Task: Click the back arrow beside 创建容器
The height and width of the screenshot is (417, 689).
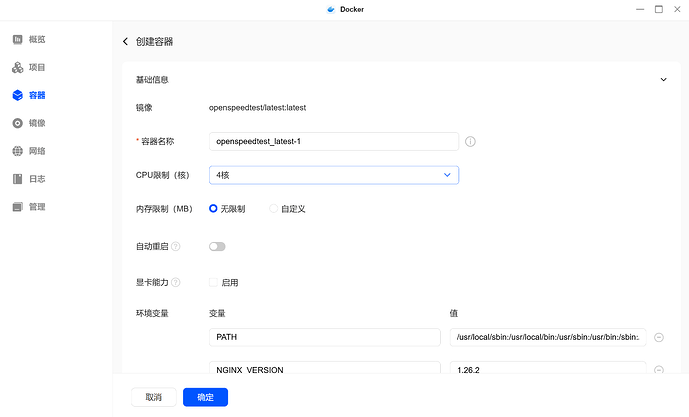Action: point(125,42)
